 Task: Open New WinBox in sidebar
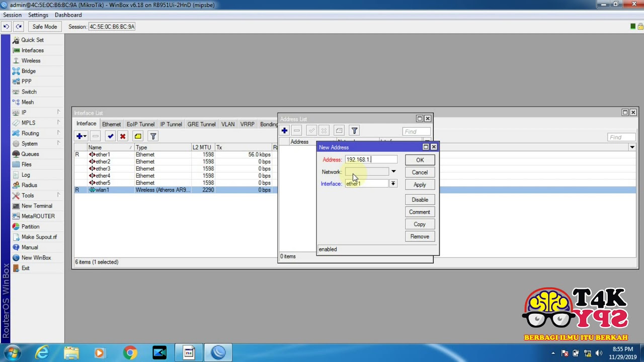[36, 258]
